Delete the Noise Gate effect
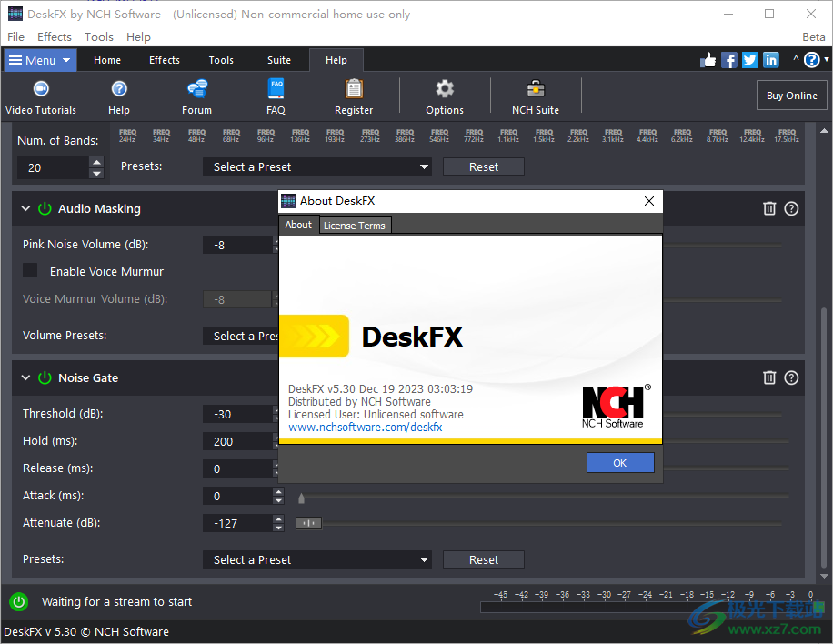 tap(769, 377)
